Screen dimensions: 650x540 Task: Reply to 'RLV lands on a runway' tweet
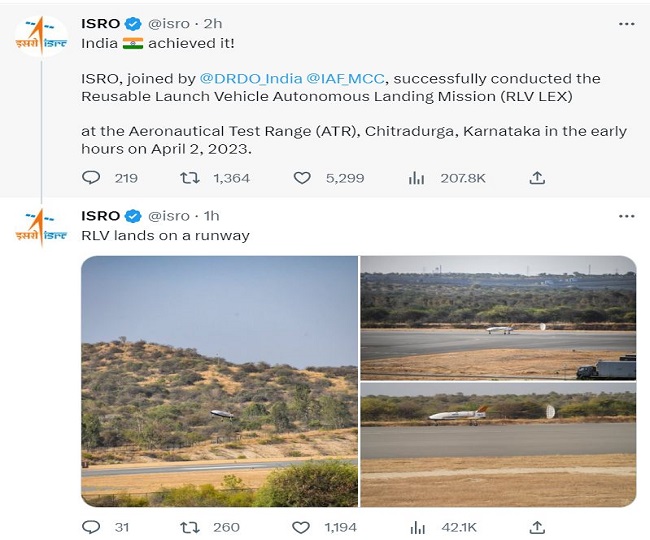click(x=91, y=526)
